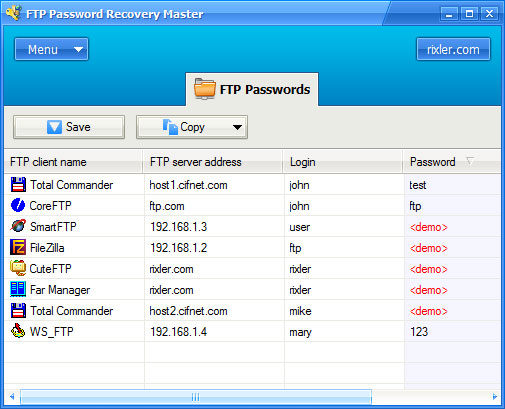
Task: Sort by Password column header
Action: pos(452,162)
